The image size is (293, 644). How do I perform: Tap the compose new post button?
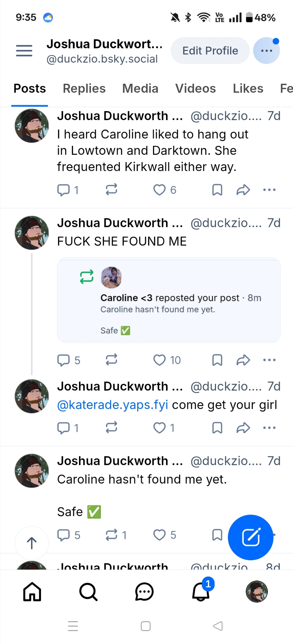coord(250,537)
